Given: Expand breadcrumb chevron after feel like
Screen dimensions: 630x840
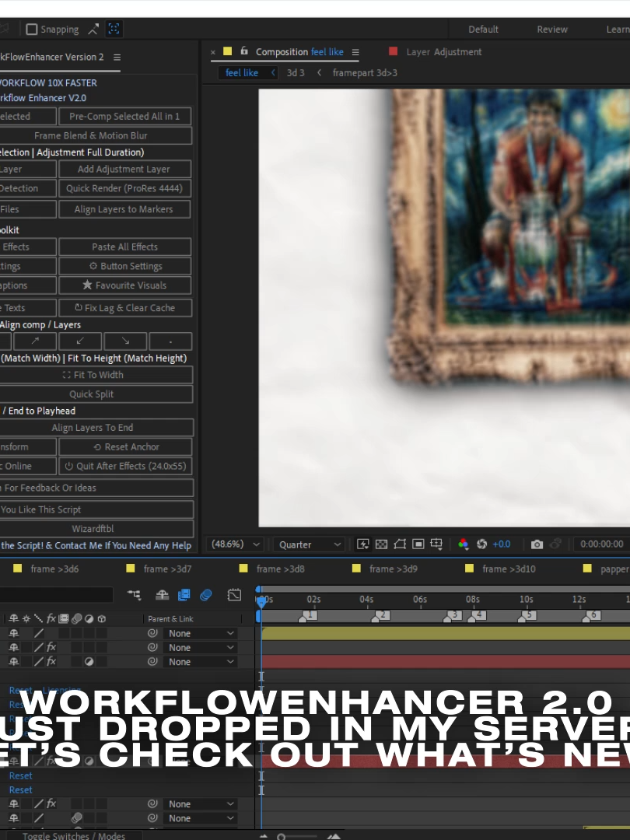Looking at the screenshot, I should (273, 72).
